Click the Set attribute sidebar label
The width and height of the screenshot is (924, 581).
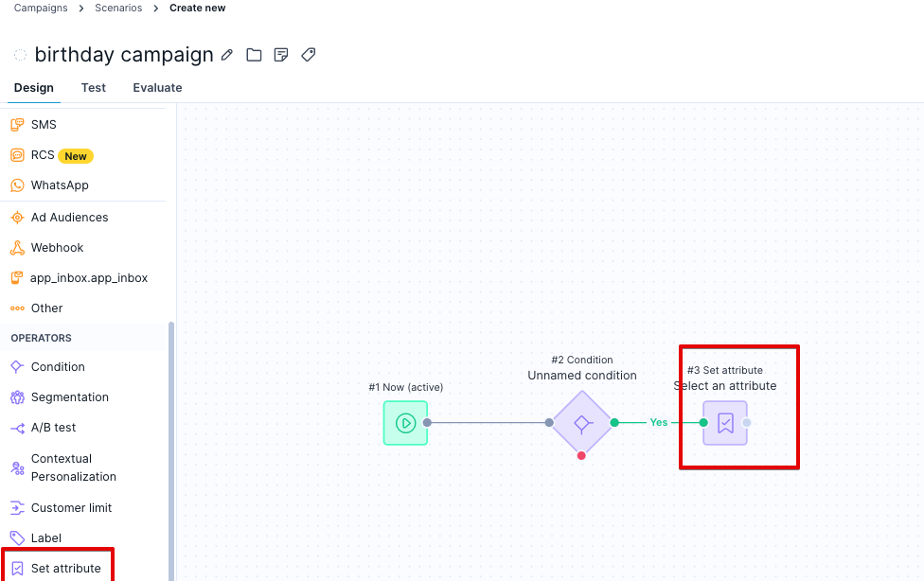point(66,569)
